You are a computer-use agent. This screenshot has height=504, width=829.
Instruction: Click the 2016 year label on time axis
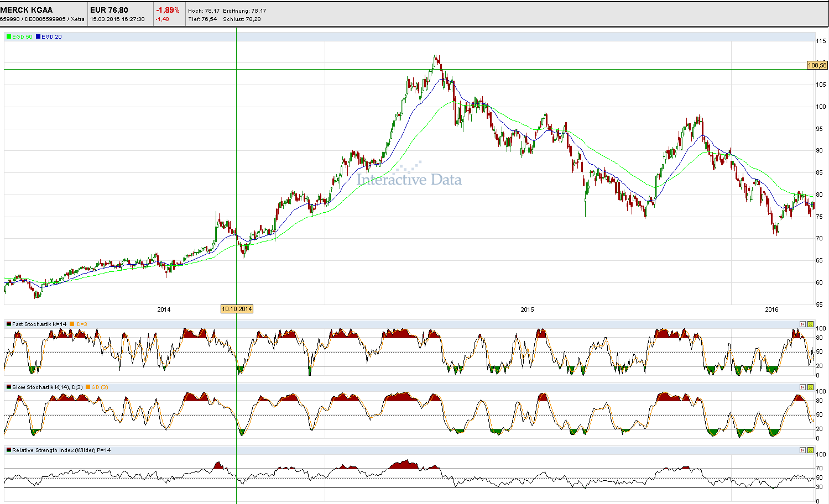(771, 309)
